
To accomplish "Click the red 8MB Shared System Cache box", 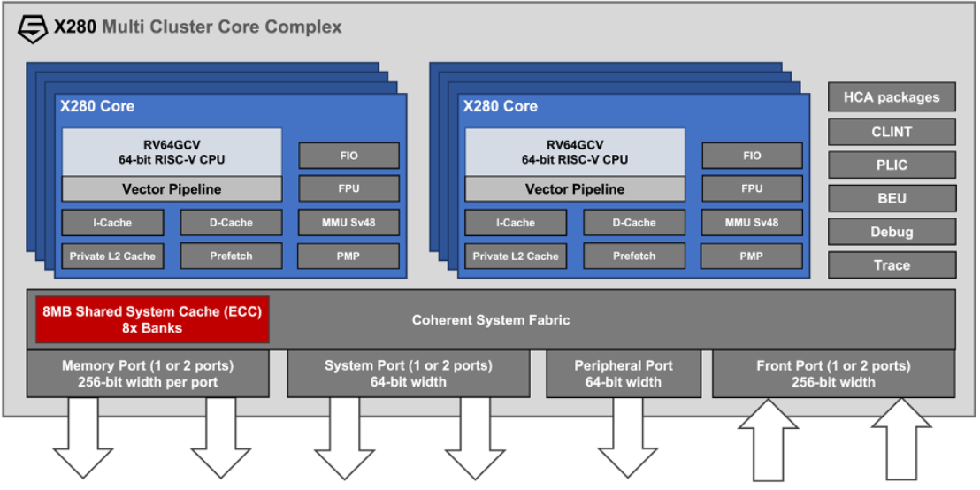I will [x=152, y=319].
